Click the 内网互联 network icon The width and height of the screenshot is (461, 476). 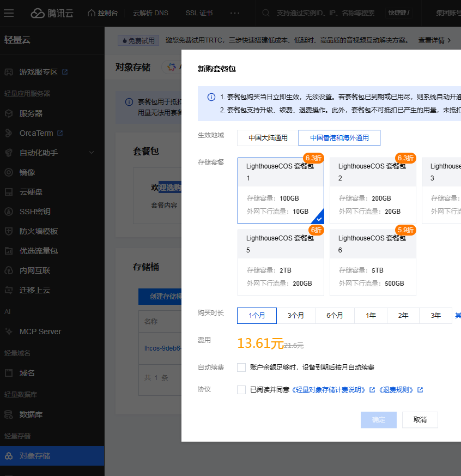(x=9, y=270)
